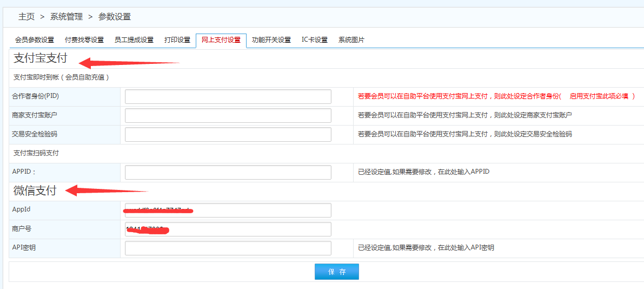644x289 pixels.
Task: Click the 参数设置 breadcrumb item
Action: [115, 17]
